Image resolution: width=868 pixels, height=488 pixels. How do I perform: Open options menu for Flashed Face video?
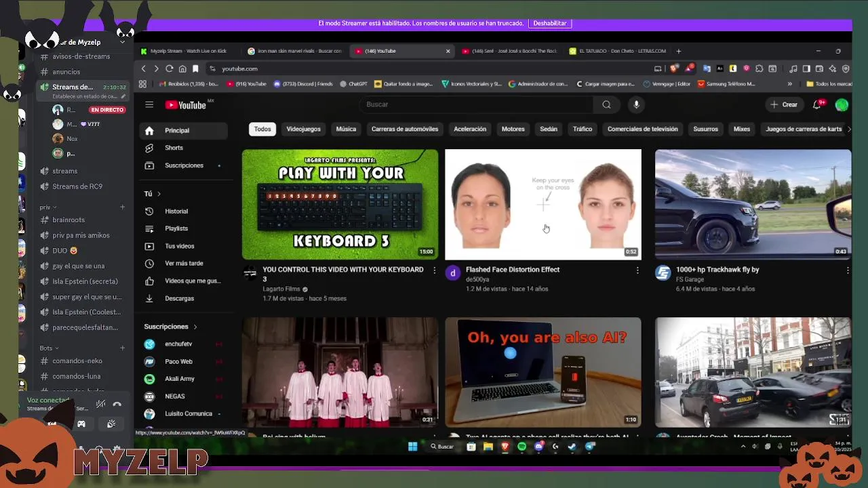tap(637, 270)
